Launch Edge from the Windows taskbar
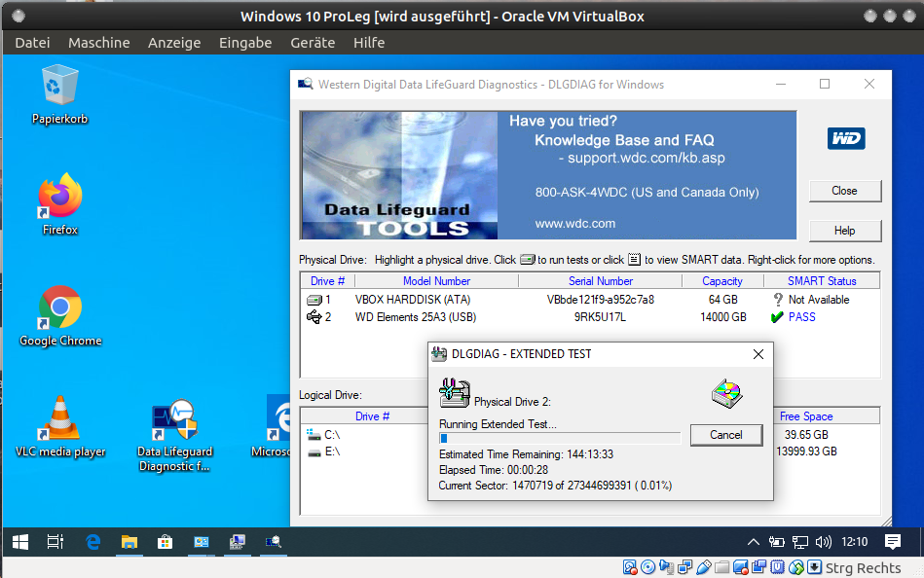Screen dimensions: 924x578 (93, 542)
